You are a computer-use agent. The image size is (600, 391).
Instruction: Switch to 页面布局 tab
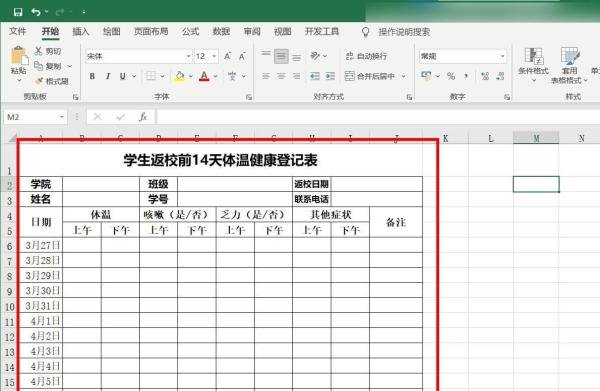[x=151, y=31]
